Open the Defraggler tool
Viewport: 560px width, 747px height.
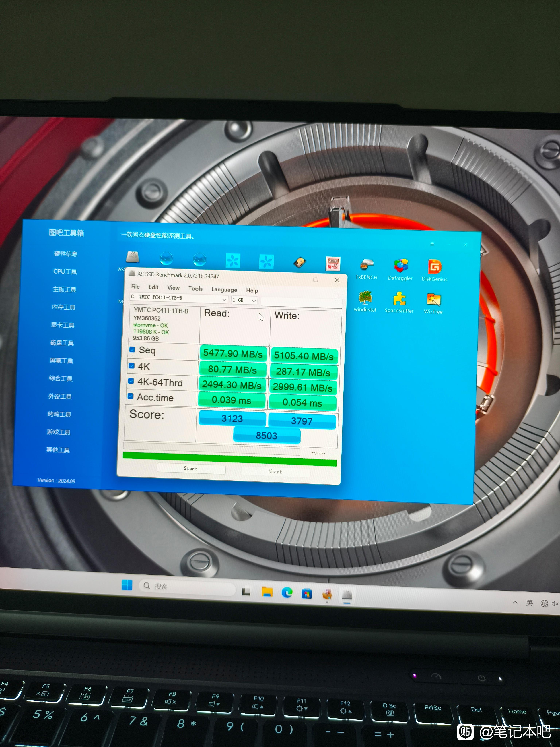400,270
